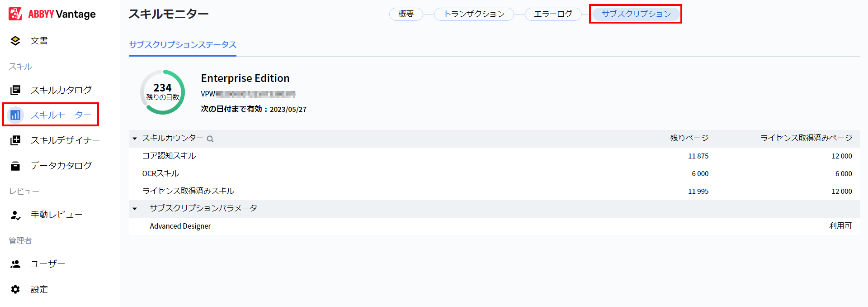Click OCRスキル licensed pages value 6 000

click(844, 174)
